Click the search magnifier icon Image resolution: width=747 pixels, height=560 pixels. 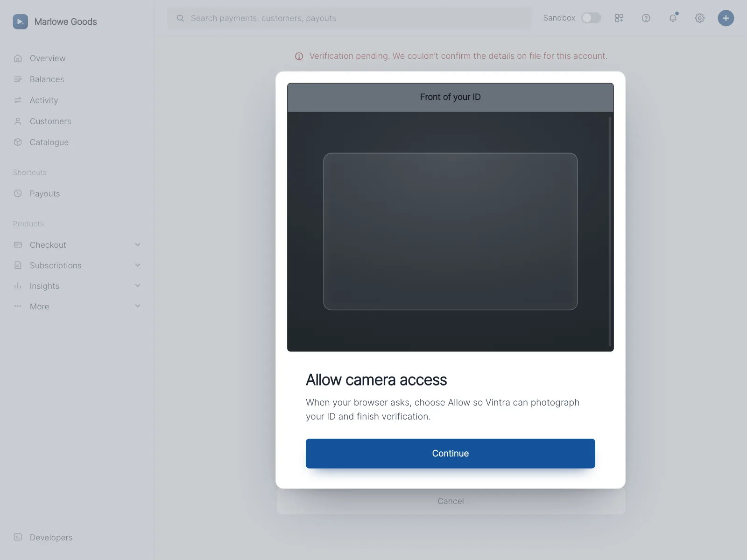point(180,18)
